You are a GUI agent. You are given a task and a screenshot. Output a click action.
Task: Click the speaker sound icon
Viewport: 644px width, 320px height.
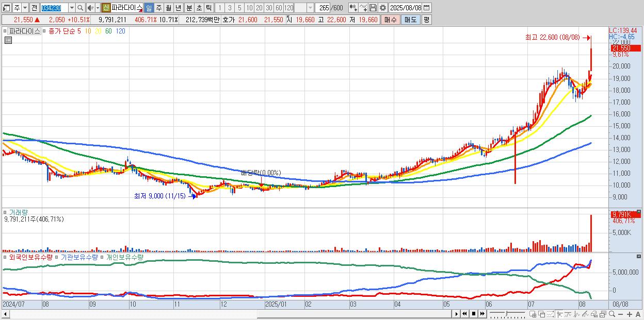coord(90,8)
